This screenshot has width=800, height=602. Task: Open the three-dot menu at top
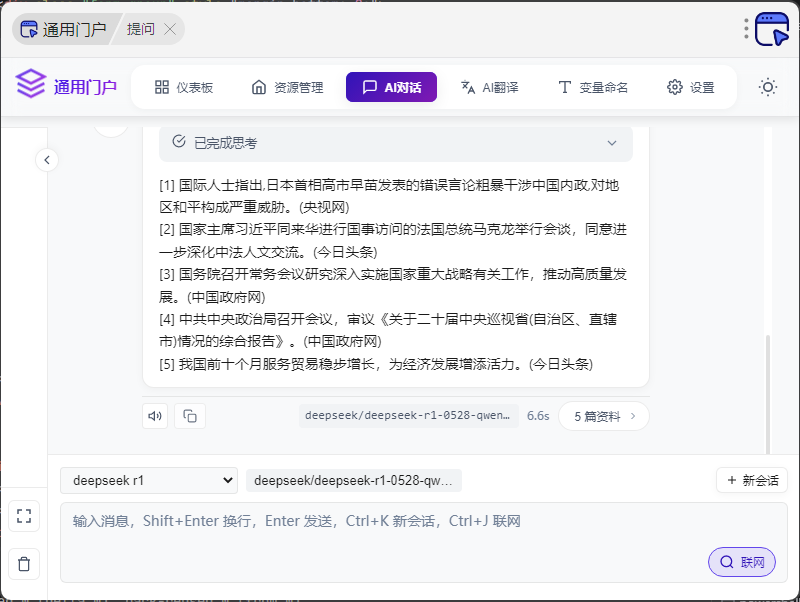click(x=746, y=29)
